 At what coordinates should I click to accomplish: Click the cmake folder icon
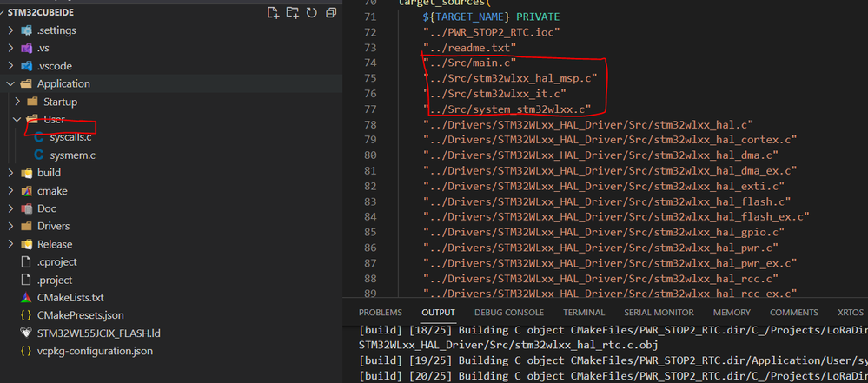pyautogui.click(x=26, y=191)
